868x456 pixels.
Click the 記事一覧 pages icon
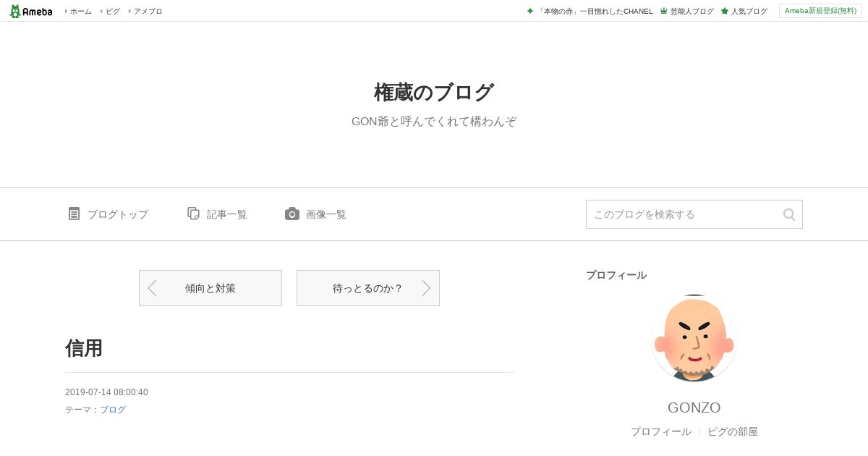click(193, 214)
